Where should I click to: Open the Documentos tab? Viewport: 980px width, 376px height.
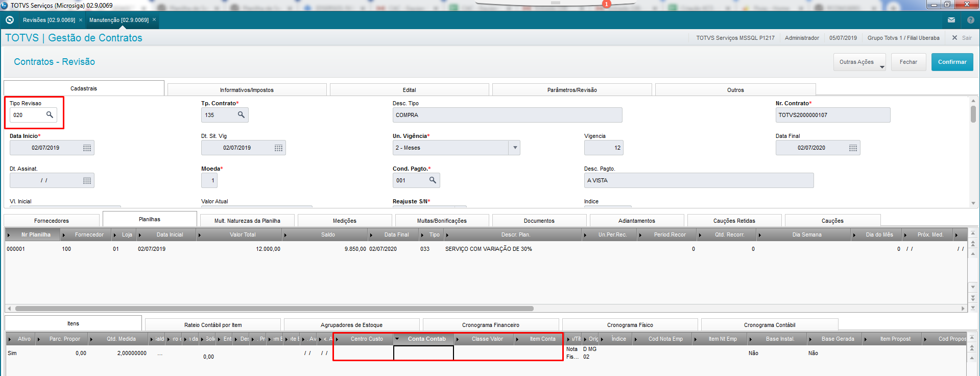pyautogui.click(x=539, y=221)
